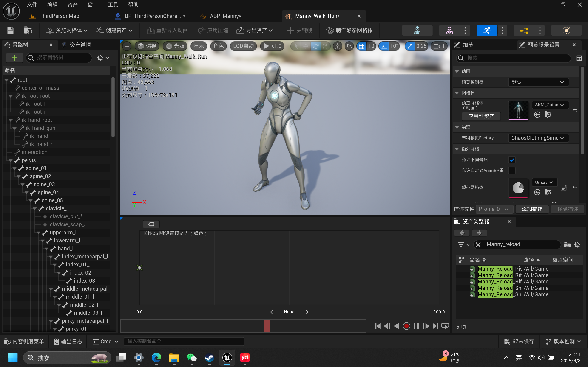Enable the 允许自定义AnimBP checkbox
Screen dimensions: 588x367
[x=512, y=170]
